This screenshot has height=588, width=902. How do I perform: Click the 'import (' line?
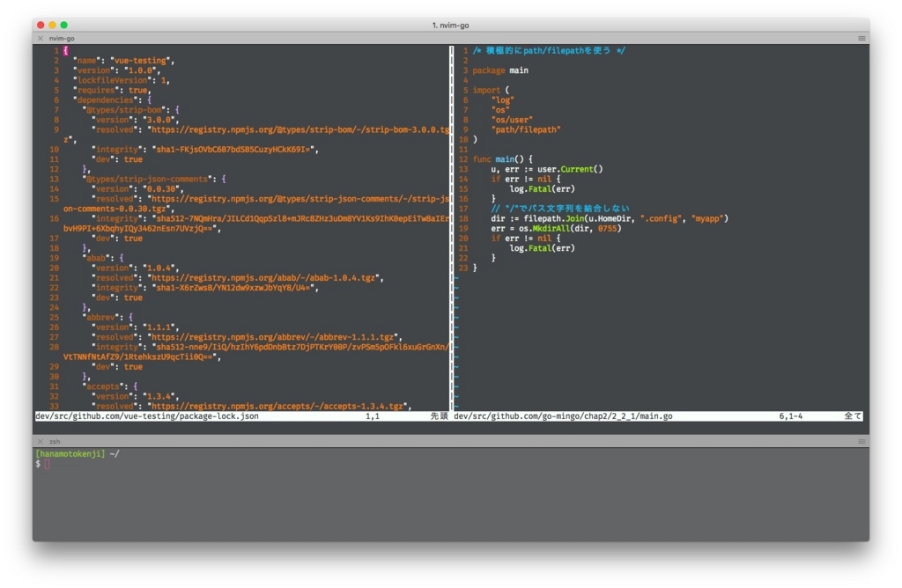(x=492, y=90)
